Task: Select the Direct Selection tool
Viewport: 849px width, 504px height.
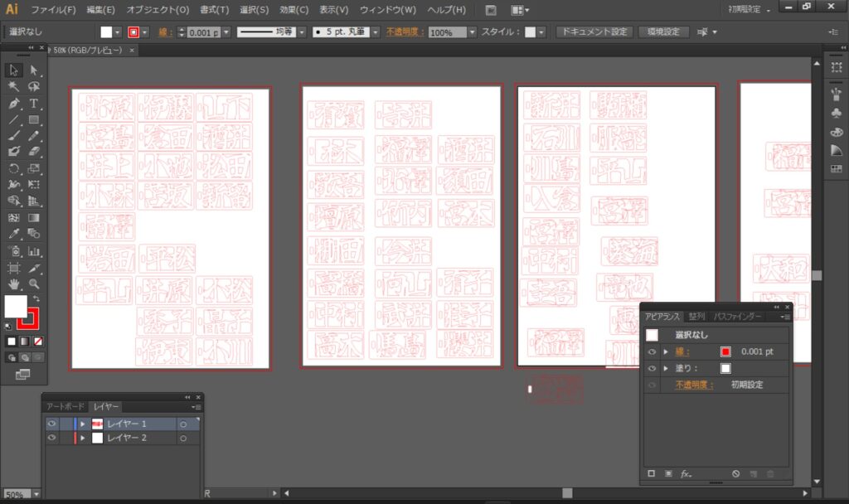Action: click(x=34, y=70)
